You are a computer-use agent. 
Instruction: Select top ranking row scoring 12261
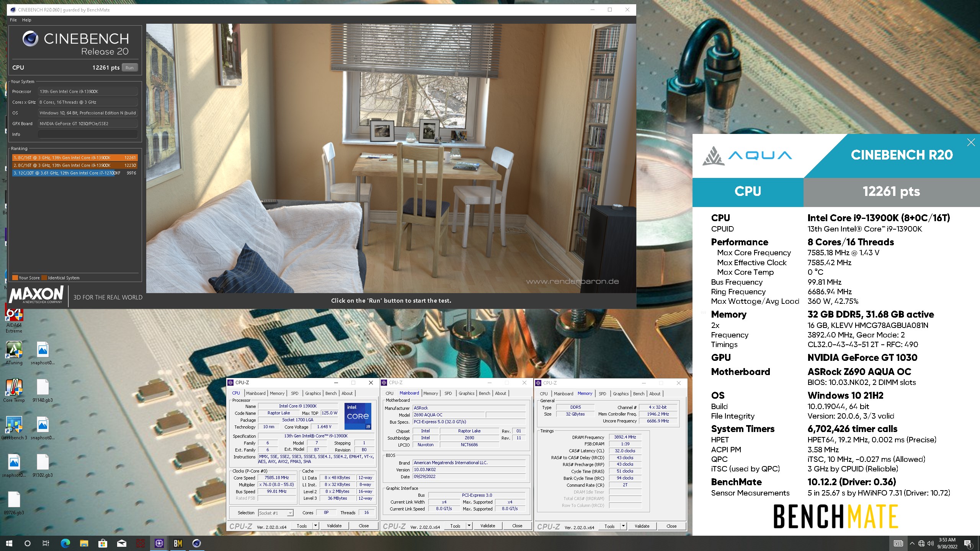[75, 158]
